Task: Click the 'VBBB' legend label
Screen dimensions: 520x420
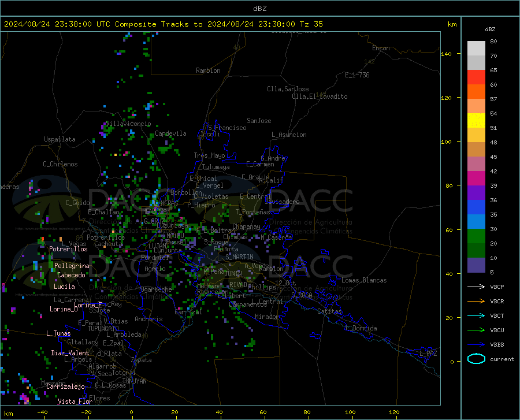Action: pos(497,345)
